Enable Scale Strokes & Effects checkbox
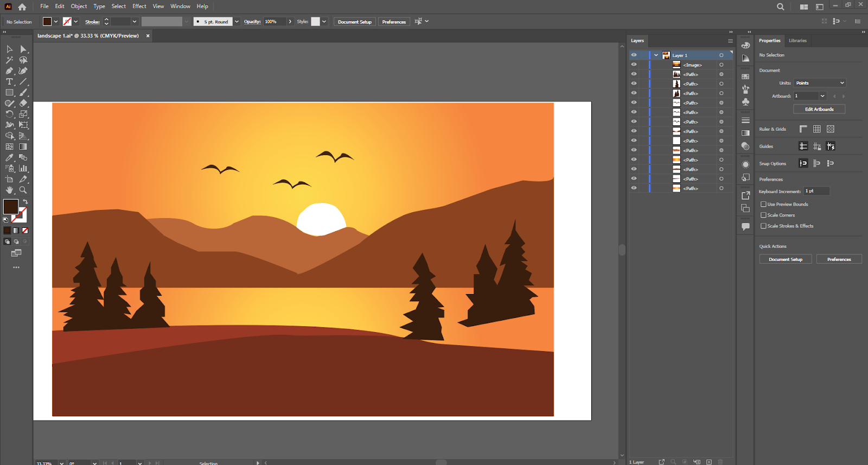868x465 pixels. click(764, 226)
